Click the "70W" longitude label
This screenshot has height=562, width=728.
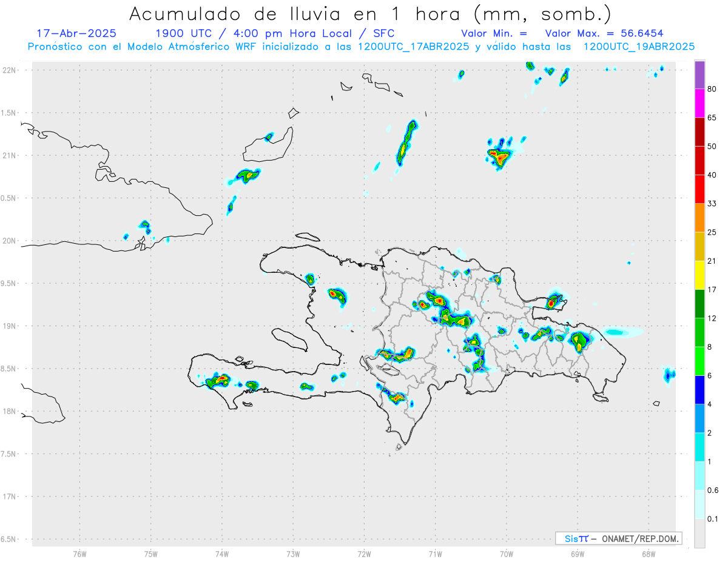[507, 553]
